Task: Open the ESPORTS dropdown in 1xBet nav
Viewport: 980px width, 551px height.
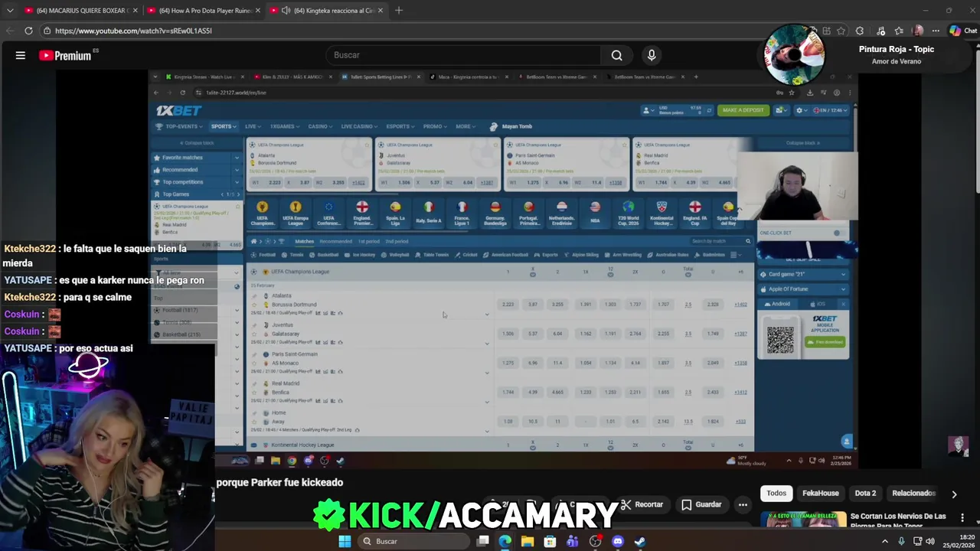Action: (399, 126)
